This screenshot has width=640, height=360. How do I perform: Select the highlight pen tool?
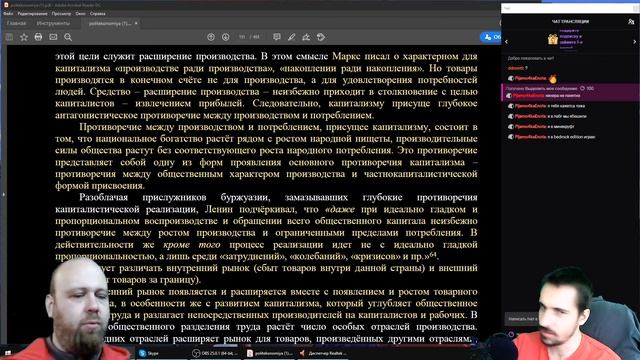click(x=291, y=37)
